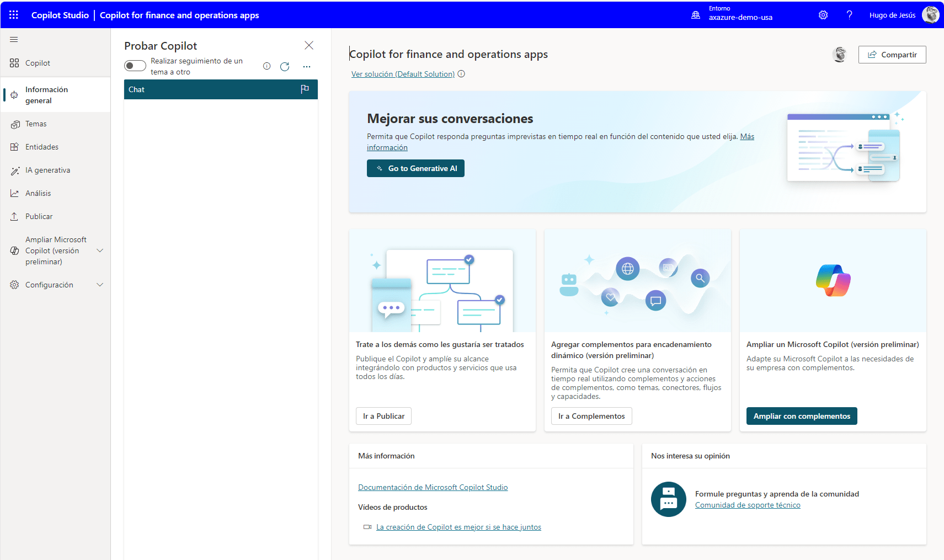Click the settings gear in the header
The width and height of the screenshot is (944, 560).
click(823, 15)
